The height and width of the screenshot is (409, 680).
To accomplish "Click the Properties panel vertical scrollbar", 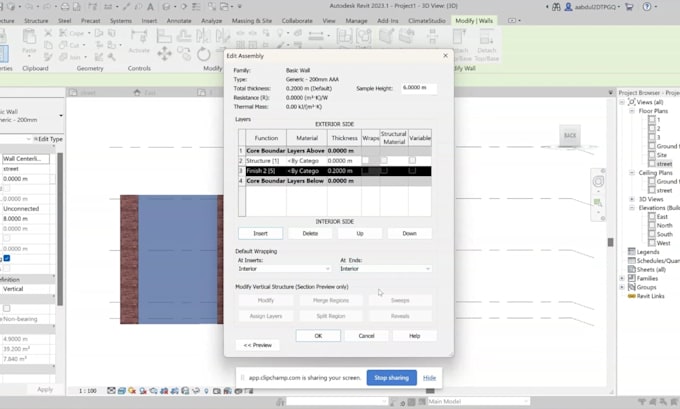I will click(x=60, y=229).
